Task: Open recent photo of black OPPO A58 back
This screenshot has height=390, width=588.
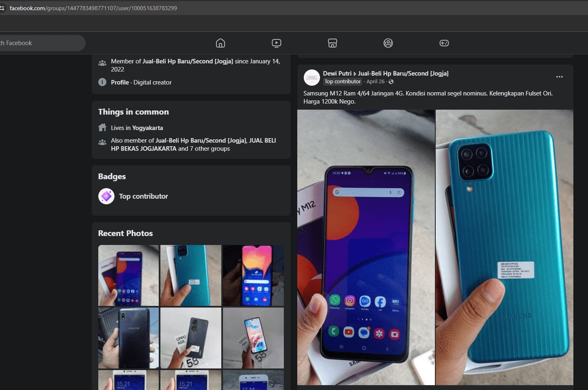Action: click(x=191, y=338)
